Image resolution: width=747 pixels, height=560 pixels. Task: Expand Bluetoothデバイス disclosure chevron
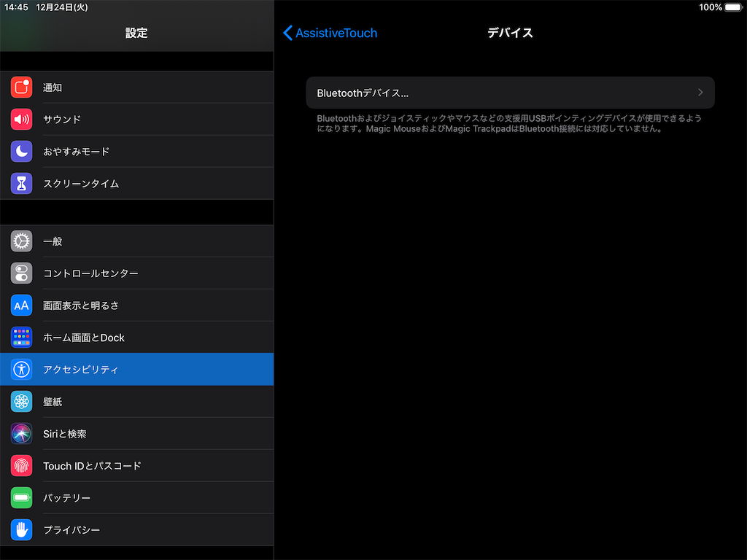click(x=700, y=93)
